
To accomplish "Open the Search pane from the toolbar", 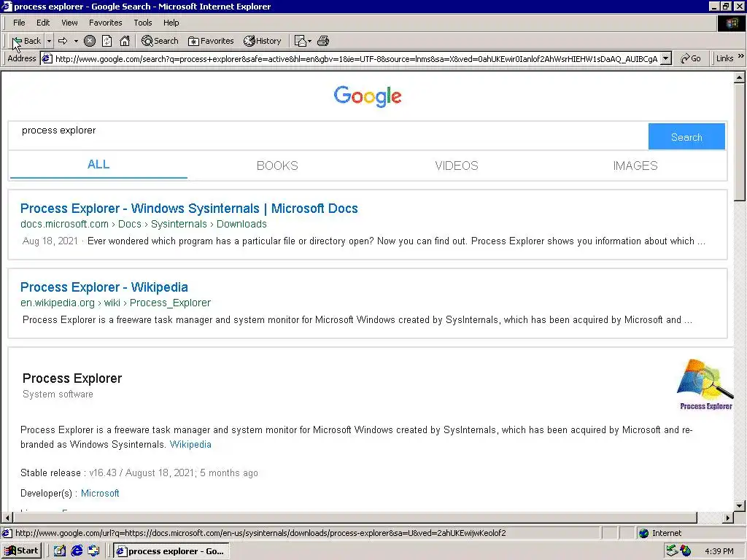I will [x=160, y=41].
